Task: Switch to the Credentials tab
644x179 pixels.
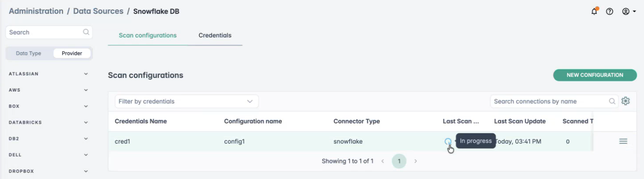Action: [215, 35]
